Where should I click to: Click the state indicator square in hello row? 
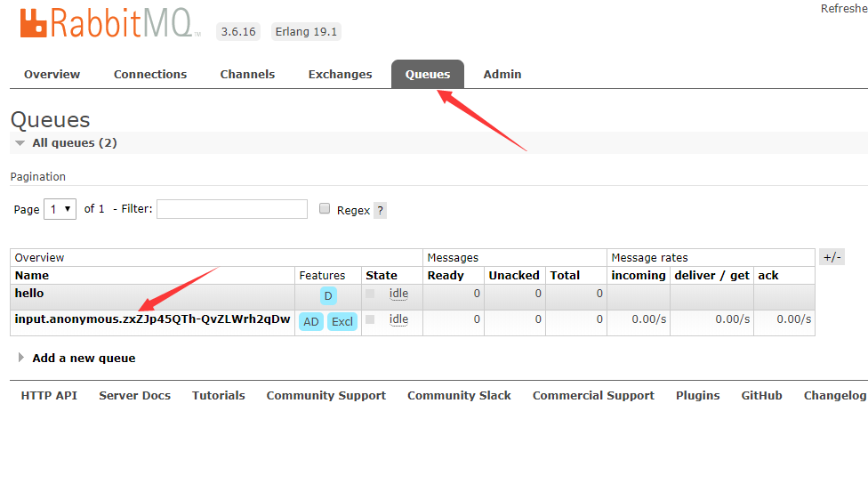370,294
